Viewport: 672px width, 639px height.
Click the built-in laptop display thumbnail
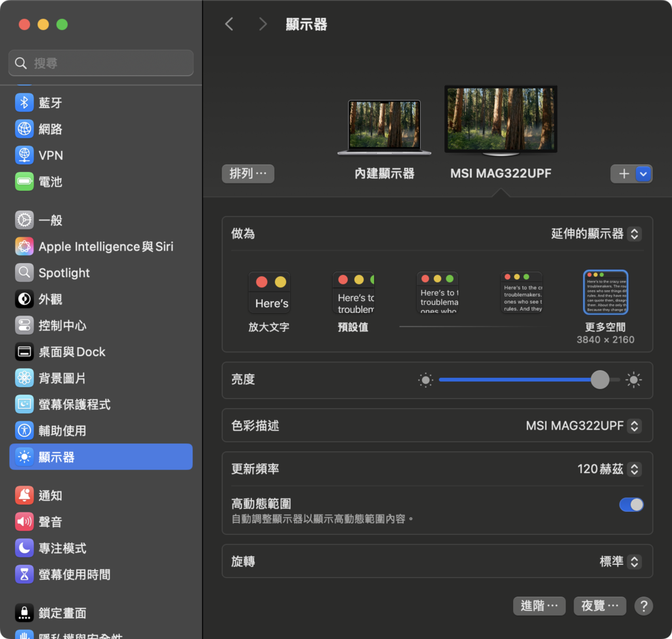point(385,127)
